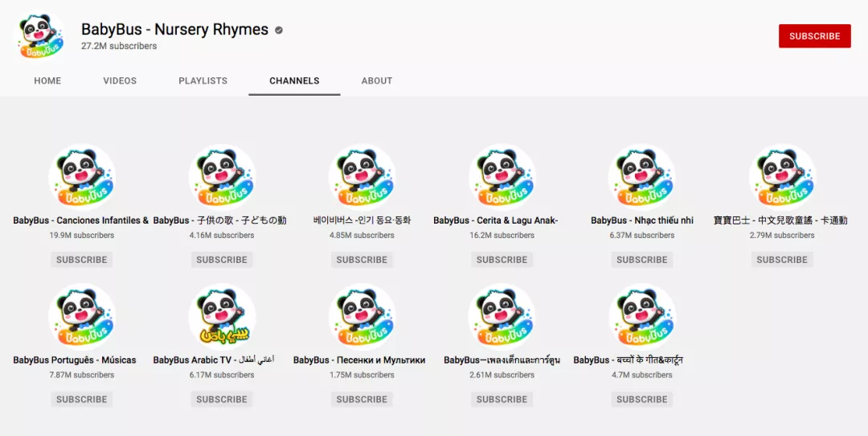Subscribe to the Nhạc thiếu nhi channel
The height and width of the screenshot is (436, 868).
point(642,259)
